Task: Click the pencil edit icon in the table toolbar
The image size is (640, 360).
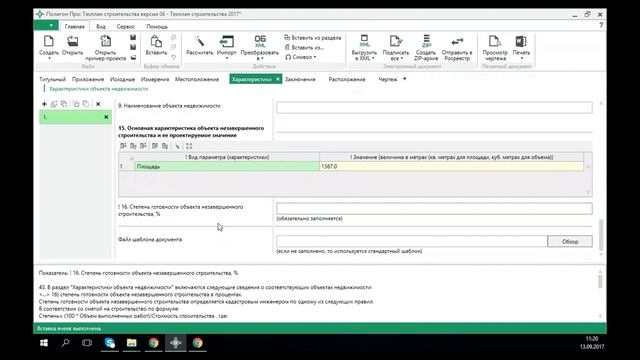Action: pos(177,146)
